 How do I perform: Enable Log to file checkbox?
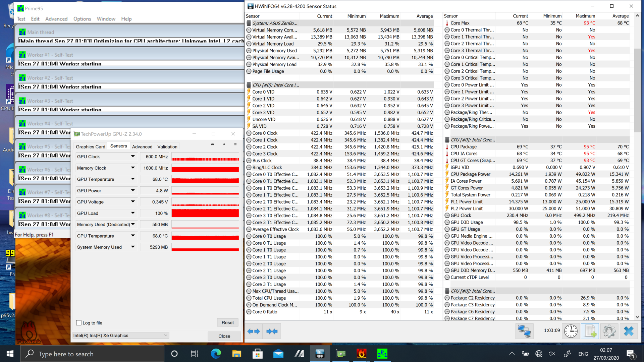[79, 323]
